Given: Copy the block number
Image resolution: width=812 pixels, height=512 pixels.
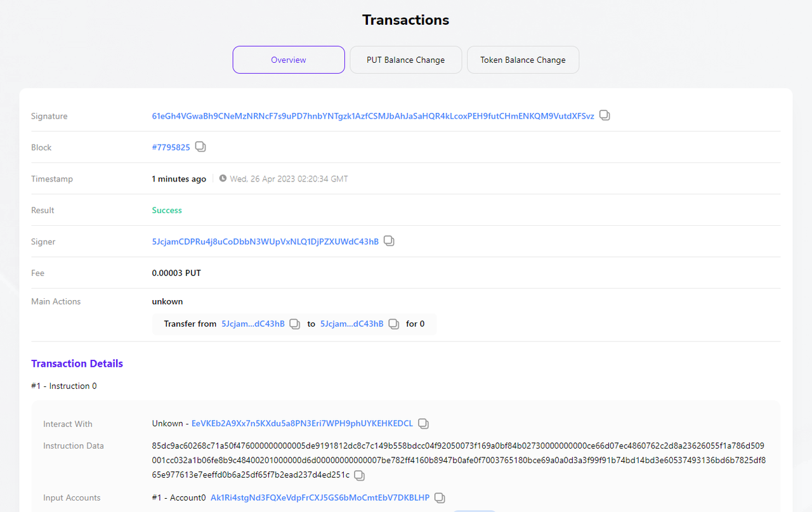Looking at the screenshot, I should [200, 147].
